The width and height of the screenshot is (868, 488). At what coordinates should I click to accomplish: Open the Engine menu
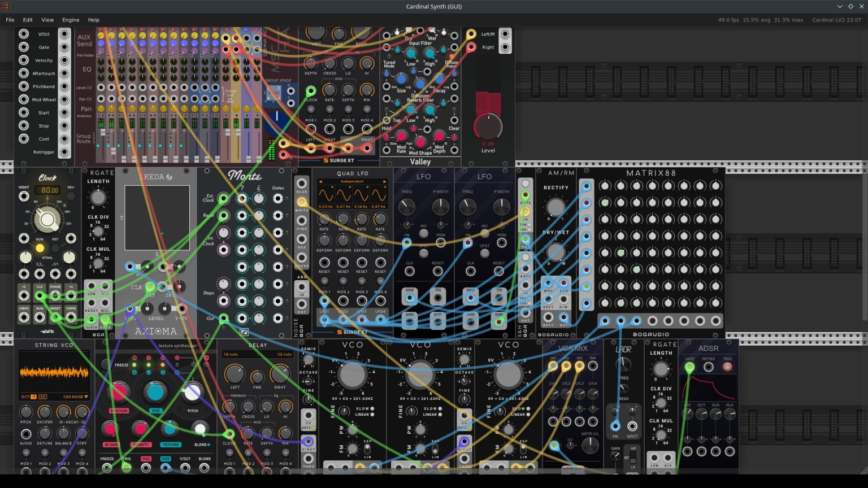(71, 20)
